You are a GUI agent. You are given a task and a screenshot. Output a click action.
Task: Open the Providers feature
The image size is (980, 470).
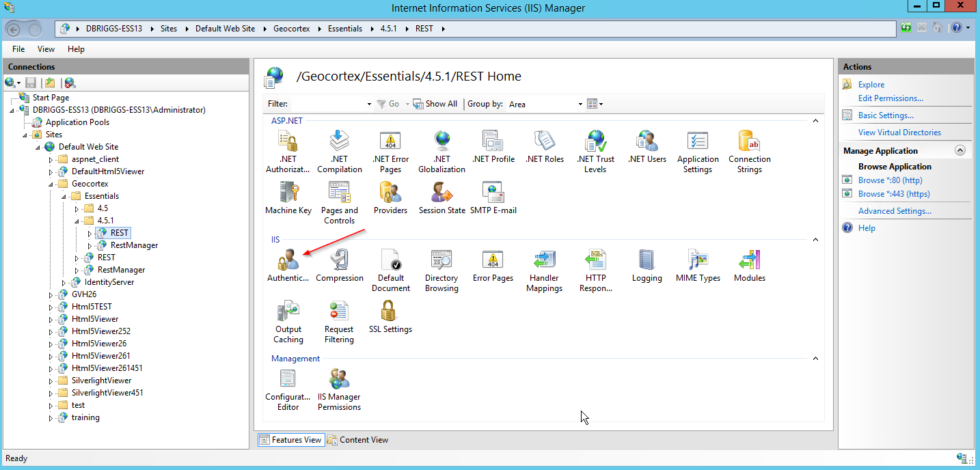pos(390,198)
